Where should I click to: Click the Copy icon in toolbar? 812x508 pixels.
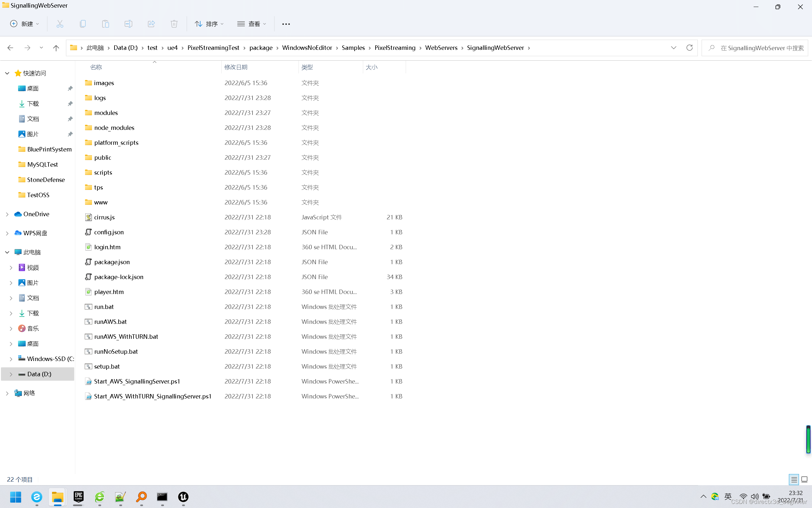(83, 24)
